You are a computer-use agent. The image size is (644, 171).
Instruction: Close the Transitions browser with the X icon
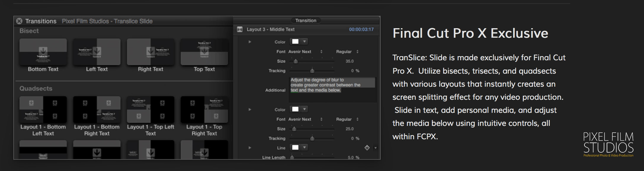click(x=19, y=21)
